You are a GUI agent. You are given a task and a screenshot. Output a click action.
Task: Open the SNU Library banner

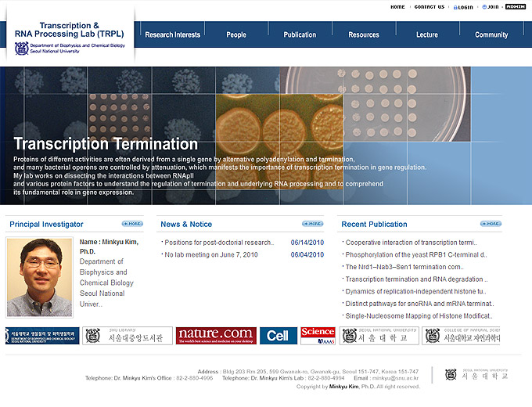127,336
